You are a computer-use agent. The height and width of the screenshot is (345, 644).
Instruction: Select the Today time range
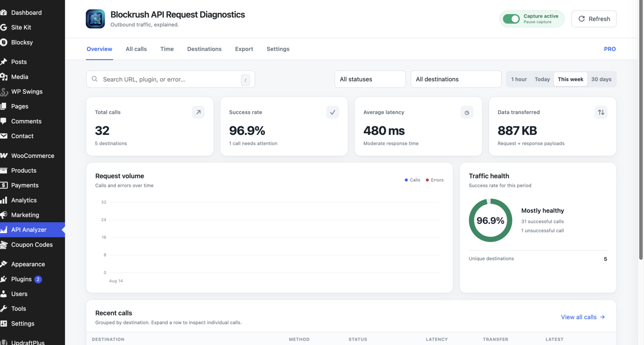pos(542,79)
